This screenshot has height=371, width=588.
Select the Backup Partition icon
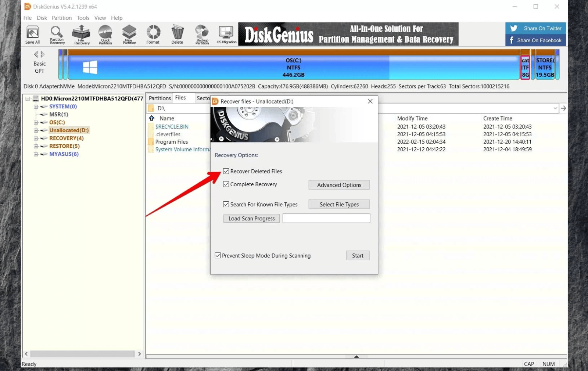pyautogui.click(x=202, y=34)
